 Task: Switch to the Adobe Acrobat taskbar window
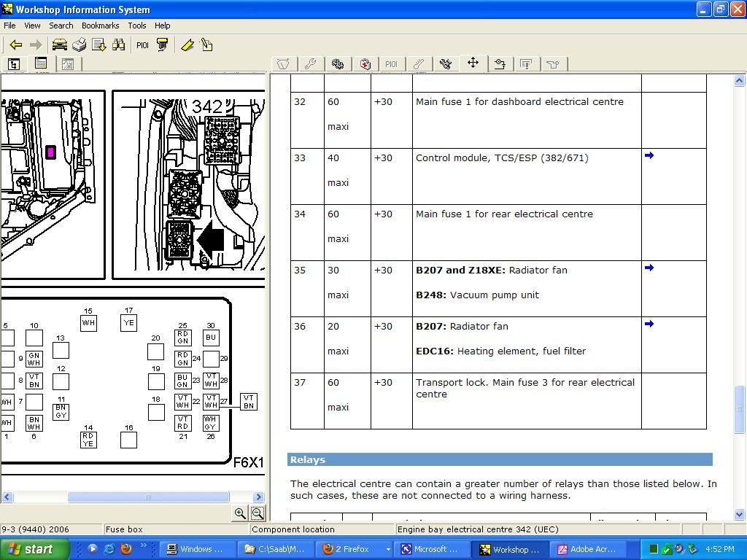click(589, 549)
